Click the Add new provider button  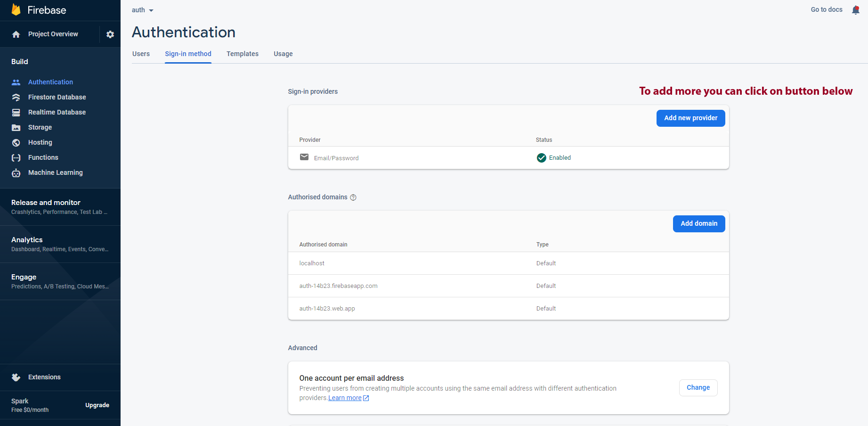coord(690,118)
